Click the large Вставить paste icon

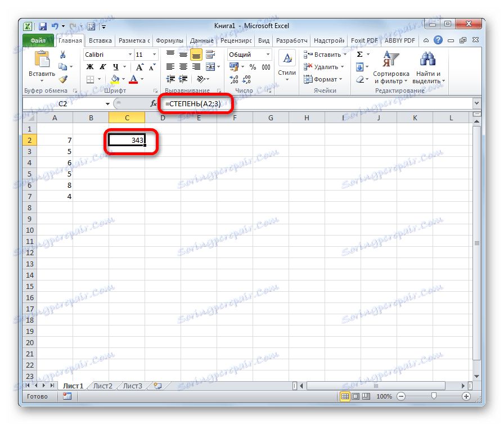pos(42,60)
